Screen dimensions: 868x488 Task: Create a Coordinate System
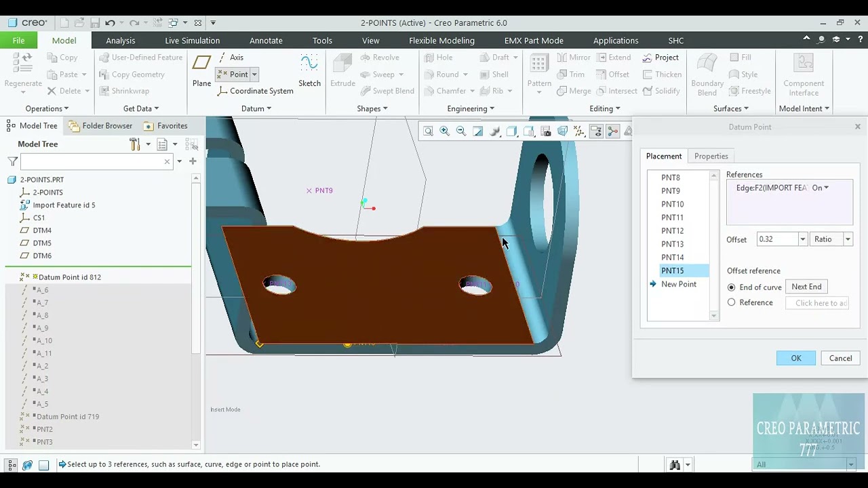point(256,91)
